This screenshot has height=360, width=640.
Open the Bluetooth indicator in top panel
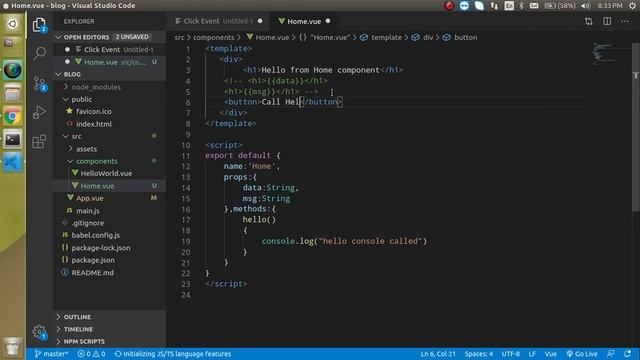521,6
